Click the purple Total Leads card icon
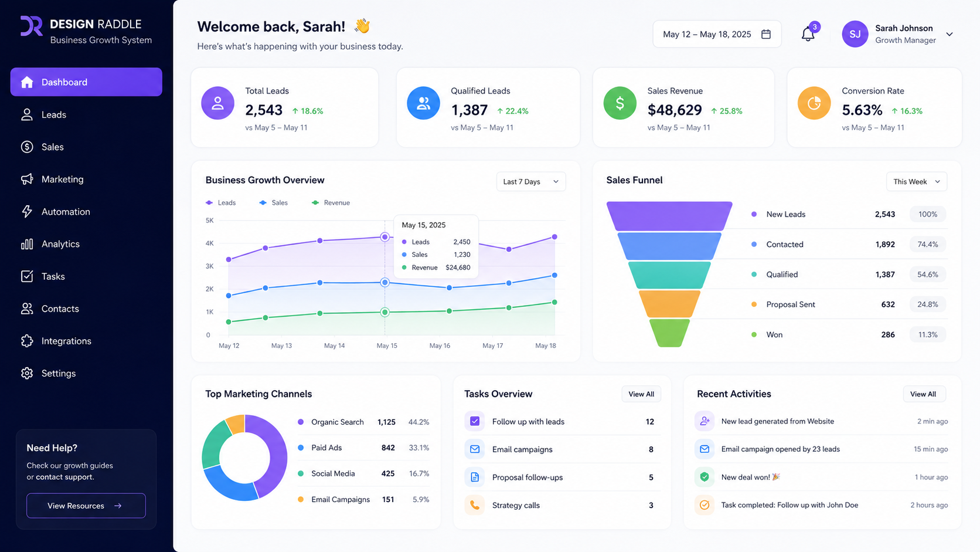The image size is (980, 552). coord(217,103)
